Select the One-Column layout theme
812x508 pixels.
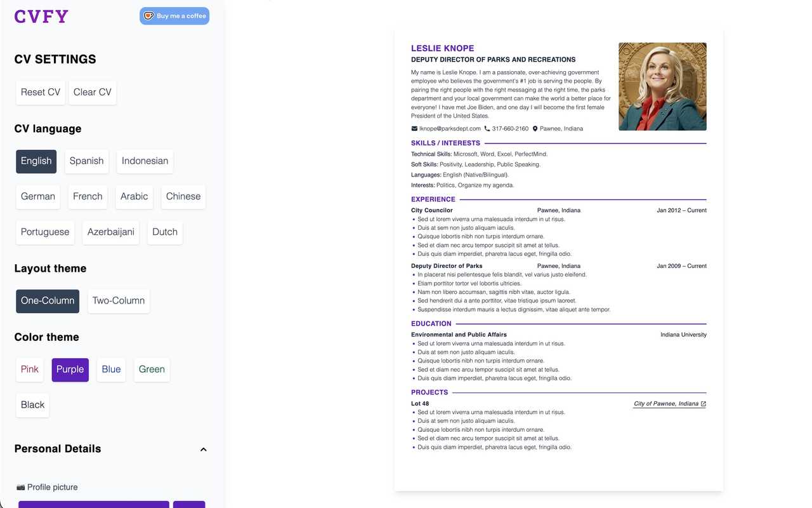(48, 301)
